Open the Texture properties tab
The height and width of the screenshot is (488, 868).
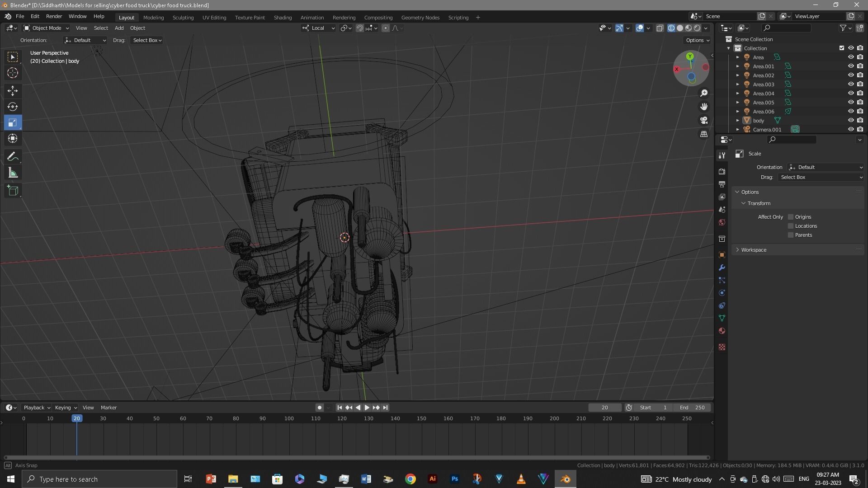722,347
